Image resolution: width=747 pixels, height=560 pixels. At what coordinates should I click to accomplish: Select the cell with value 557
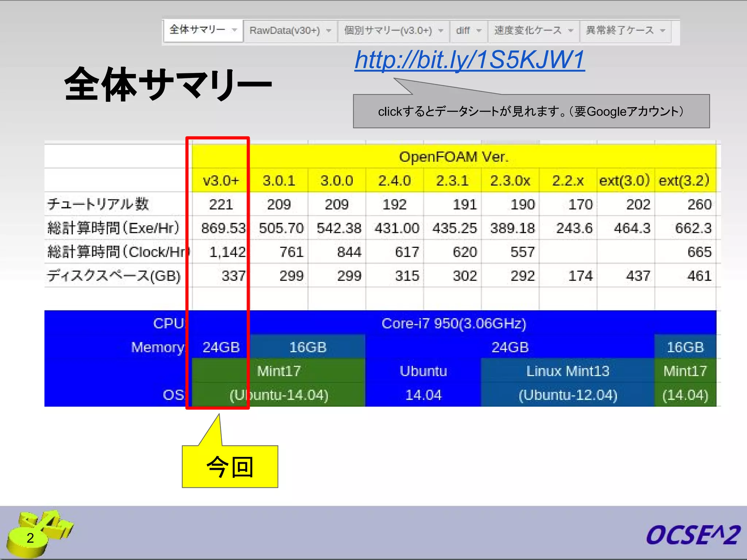(510, 252)
